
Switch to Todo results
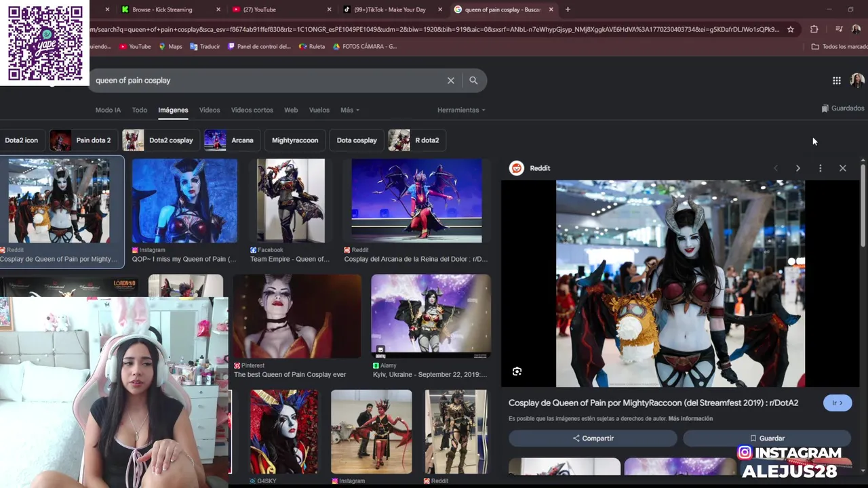140,110
